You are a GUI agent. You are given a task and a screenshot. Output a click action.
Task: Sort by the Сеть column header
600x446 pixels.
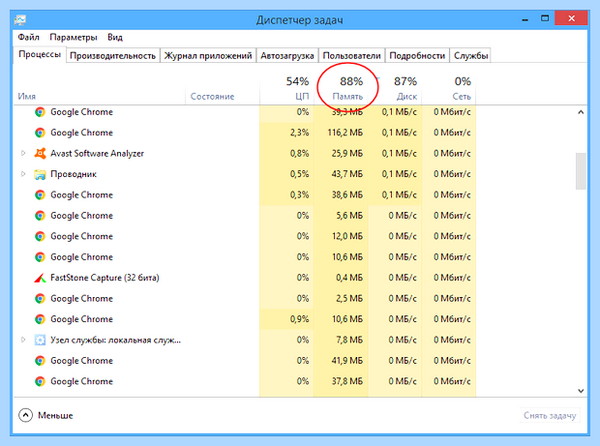click(461, 96)
